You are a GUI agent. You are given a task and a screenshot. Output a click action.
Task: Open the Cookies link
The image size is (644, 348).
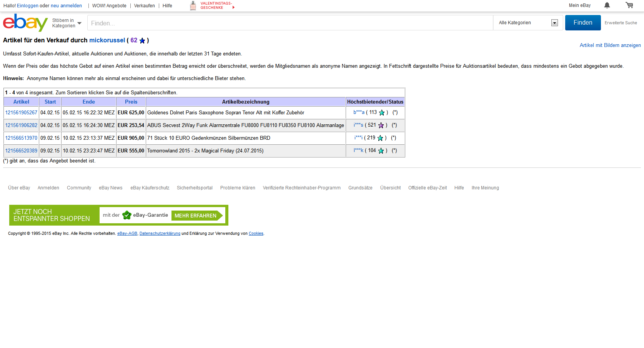point(256,234)
